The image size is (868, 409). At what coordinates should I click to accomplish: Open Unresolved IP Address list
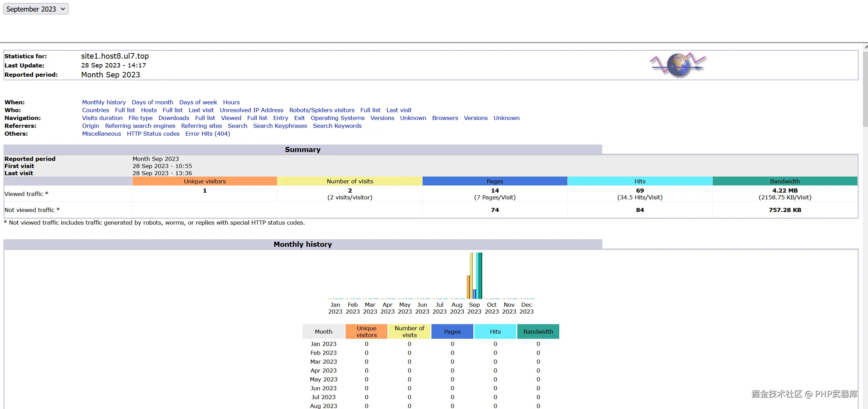(252, 110)
